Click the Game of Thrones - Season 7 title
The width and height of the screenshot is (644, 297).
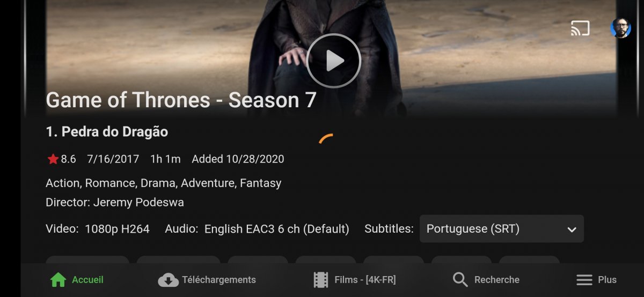[x=181, y=100]
